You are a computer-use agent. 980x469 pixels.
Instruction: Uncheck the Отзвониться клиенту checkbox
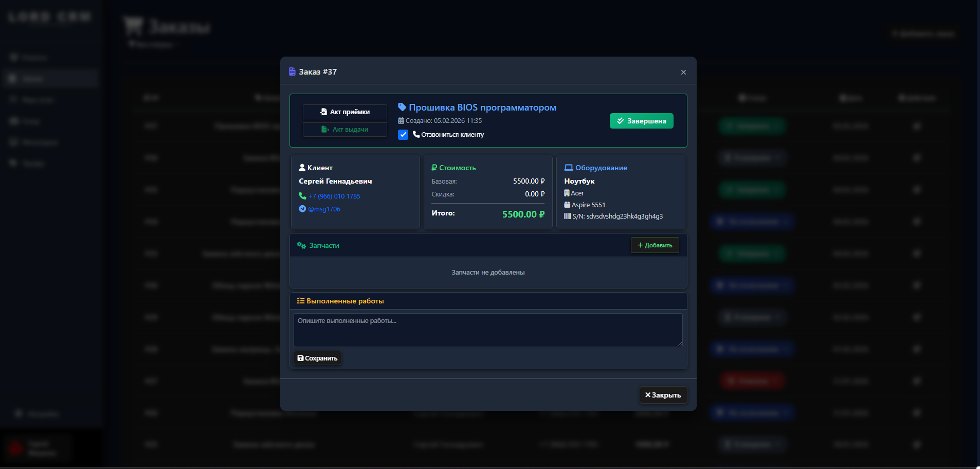point(403,135)
